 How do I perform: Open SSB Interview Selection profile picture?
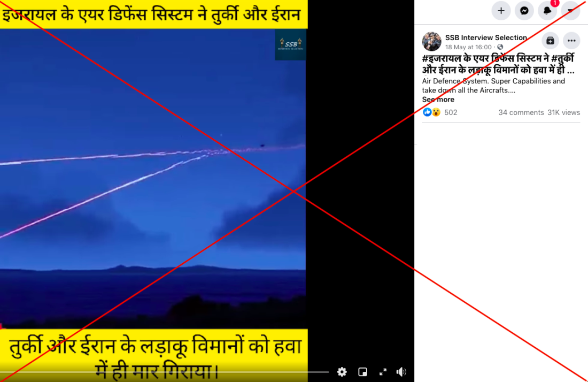click(431, 41)
